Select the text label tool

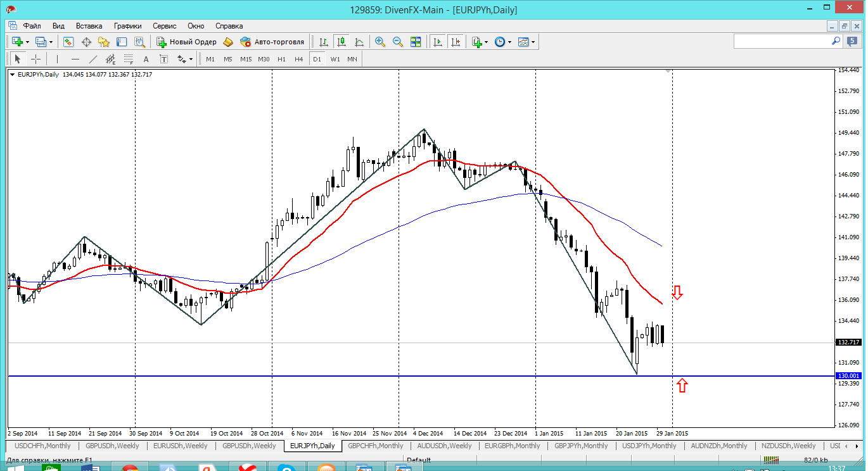coord(164,59)
